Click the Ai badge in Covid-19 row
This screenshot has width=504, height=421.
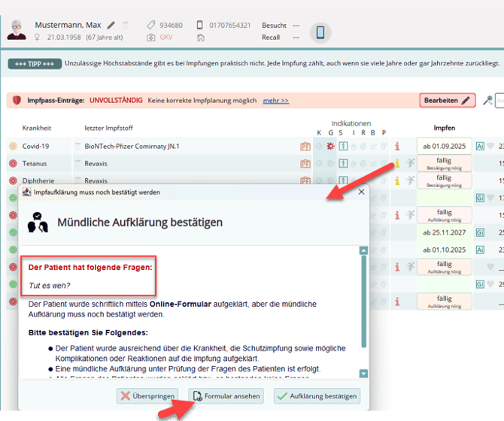click(480, 147)
